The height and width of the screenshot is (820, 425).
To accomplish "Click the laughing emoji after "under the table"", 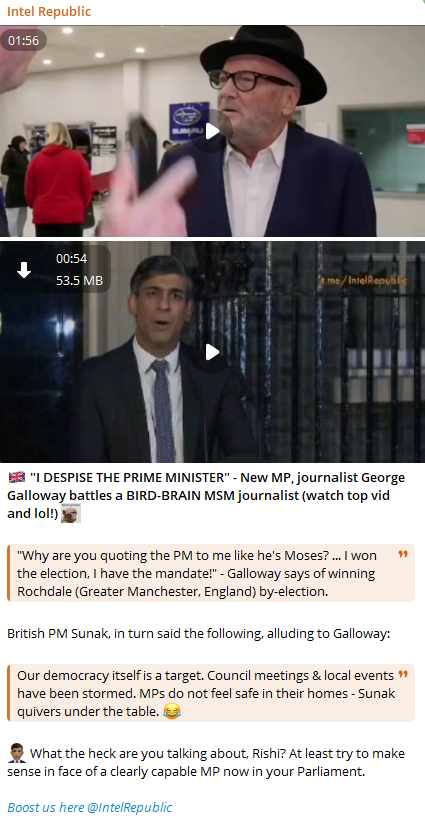I will point(171,711).
